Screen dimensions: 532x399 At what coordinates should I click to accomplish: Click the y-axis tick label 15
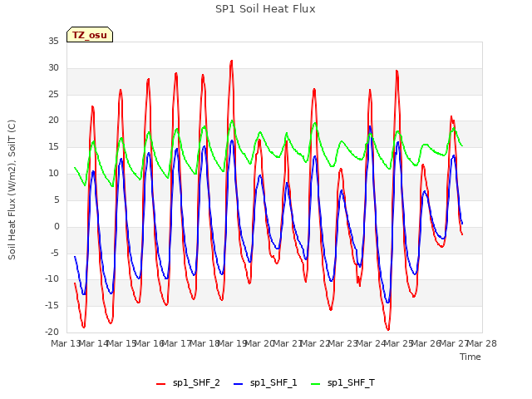click(53, 147)
